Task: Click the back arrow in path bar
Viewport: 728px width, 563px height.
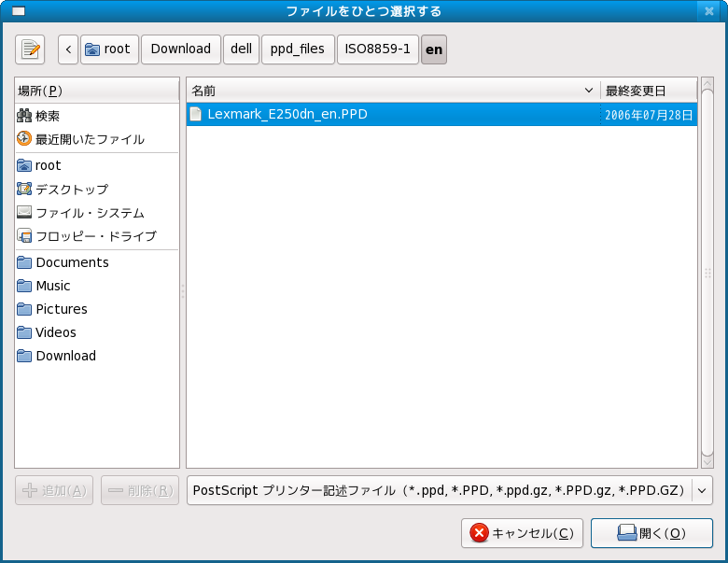Action: pos(68,49)
